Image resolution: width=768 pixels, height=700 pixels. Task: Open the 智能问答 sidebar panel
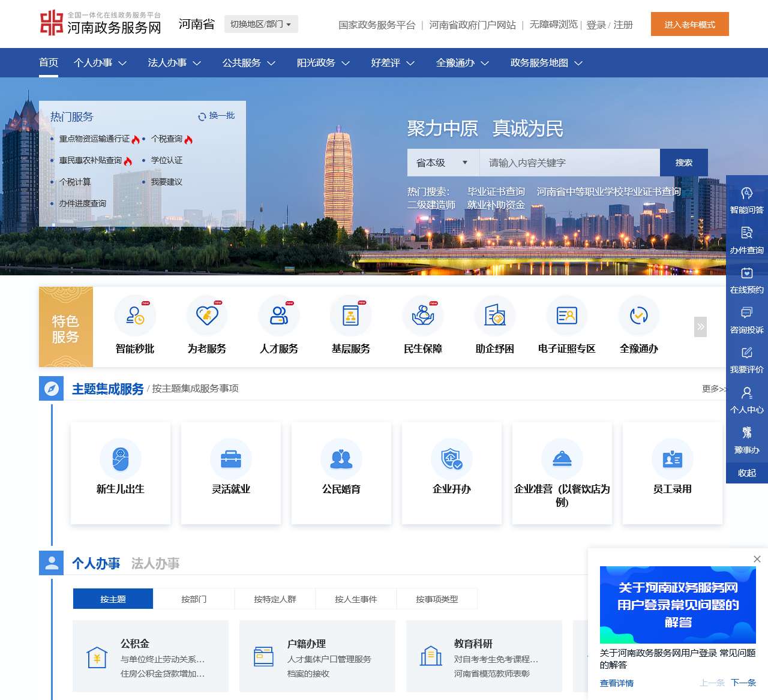[746, 201]
